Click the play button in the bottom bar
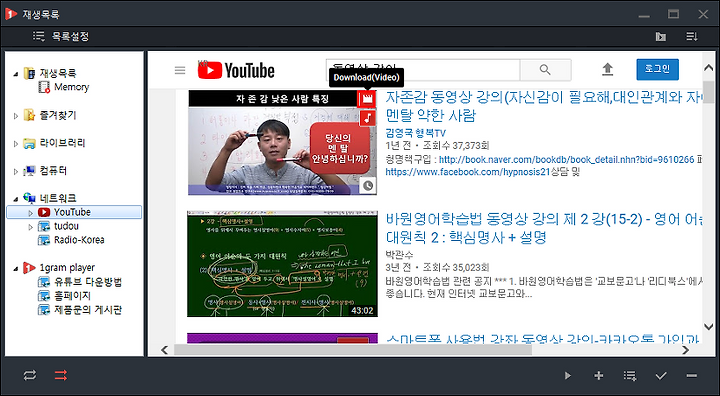Image resolution: width=720 pixels, height=396 pixels. coord(568,376)
